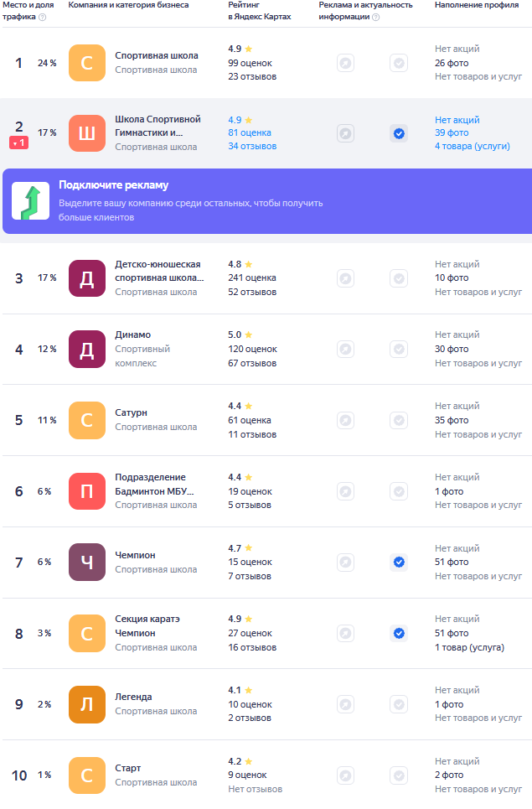This screenshot has height=809, width=532.
Task: Click the red 'П' avatar of Подразделение Бадминтон
Action: point(87,491)
